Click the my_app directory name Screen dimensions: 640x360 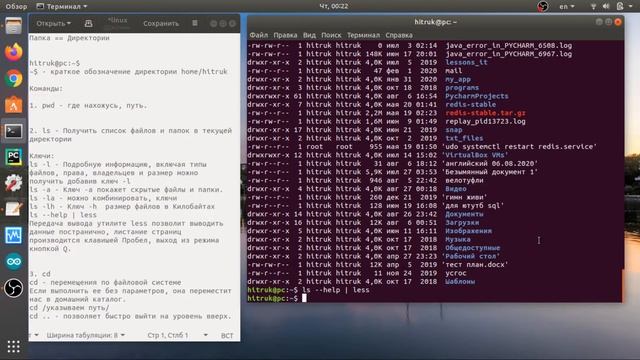[x=458, y=79]
